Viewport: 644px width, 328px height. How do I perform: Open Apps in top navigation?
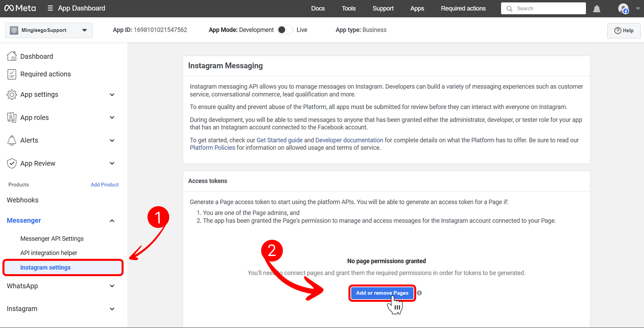coord(417,9)
